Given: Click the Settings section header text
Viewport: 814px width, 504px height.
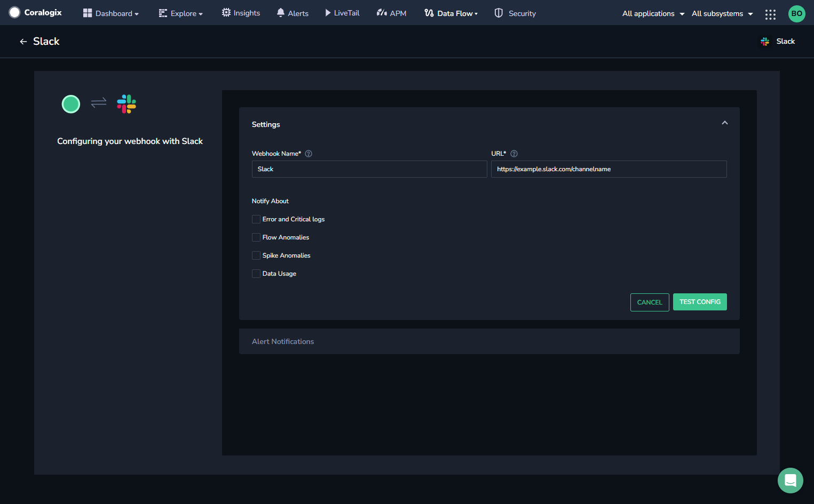Looking at the screenshot, I should click(266, 124).
